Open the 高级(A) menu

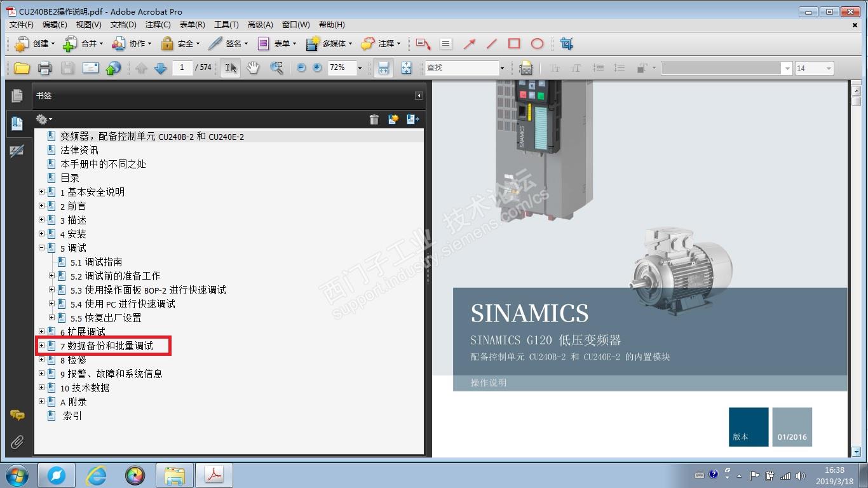click(260, 25)
